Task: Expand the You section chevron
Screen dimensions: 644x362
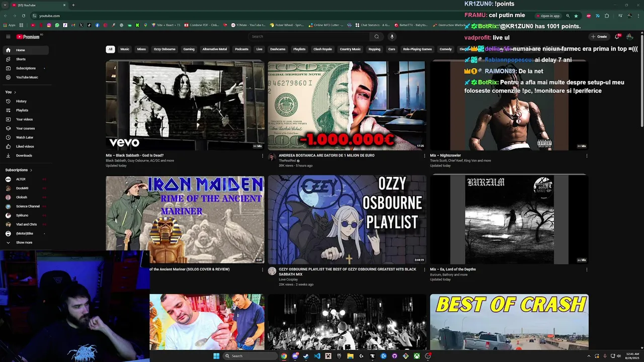Action: [x=15, y=92]
